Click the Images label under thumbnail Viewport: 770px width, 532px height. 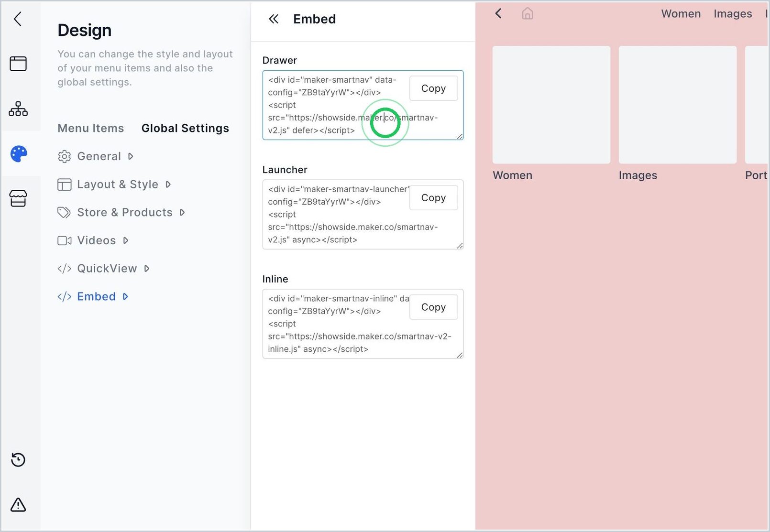point(638,175)
